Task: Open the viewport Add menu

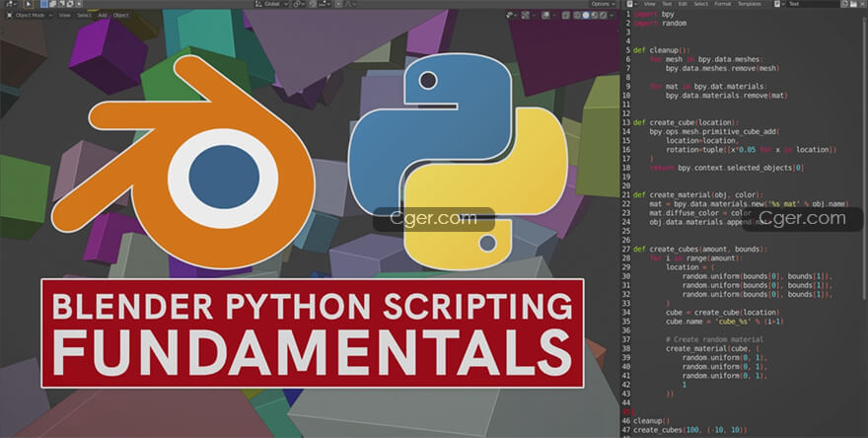Action: [103, 15]
